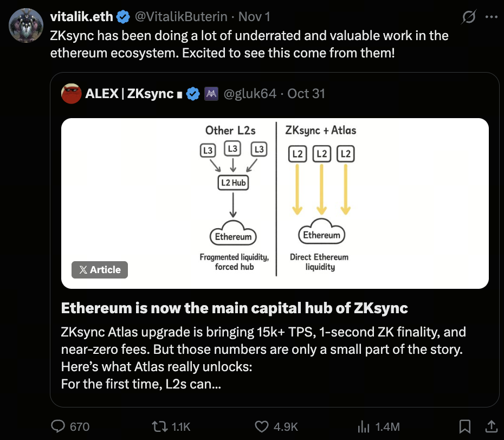Click the Oct 31 quoted post date
This screenshot has width=504, height=440.
(x=306, y=94)
